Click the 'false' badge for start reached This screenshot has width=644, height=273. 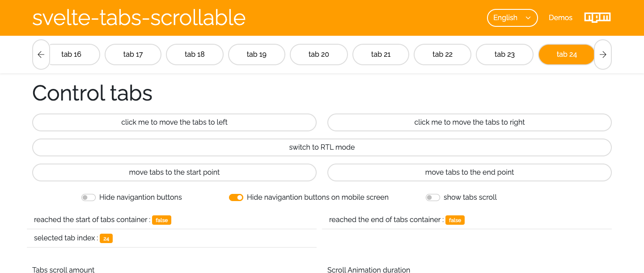[161, 220]
